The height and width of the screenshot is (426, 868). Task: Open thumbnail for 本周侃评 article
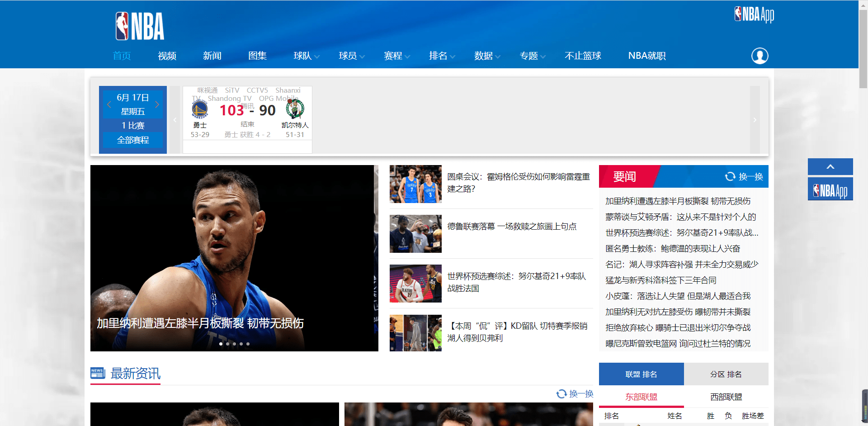[x=415, y=333]
